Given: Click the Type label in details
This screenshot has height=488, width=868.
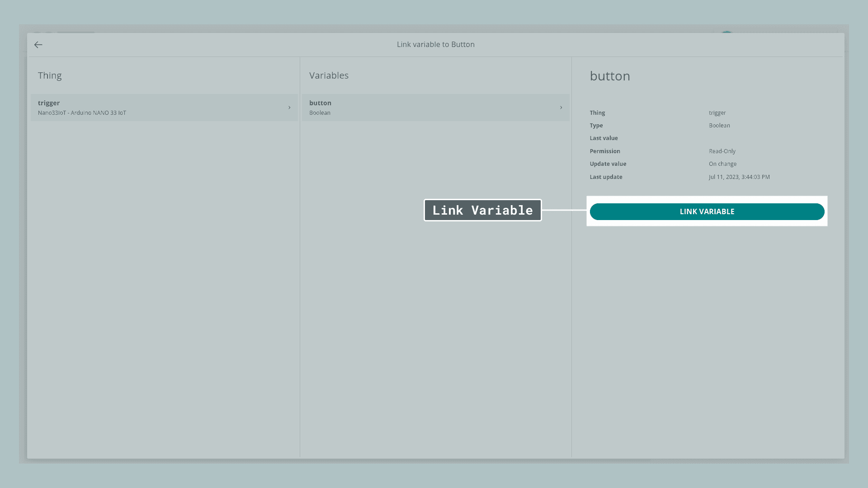Looking at the screenshot, I should click(596, 126).
